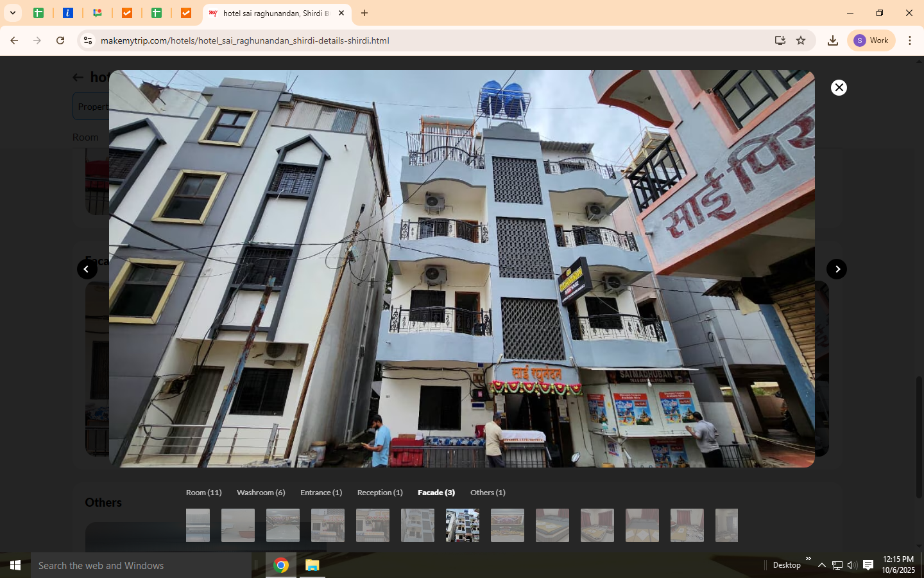Open File Explorer from the taskbar
This screenshot has height=578, width=924.
coord(312,565)
